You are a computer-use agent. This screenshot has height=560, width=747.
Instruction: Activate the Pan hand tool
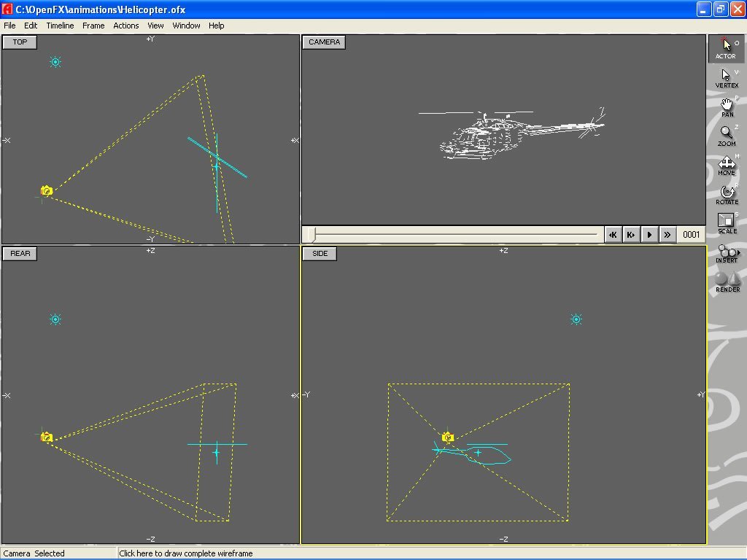click(726, 107)
